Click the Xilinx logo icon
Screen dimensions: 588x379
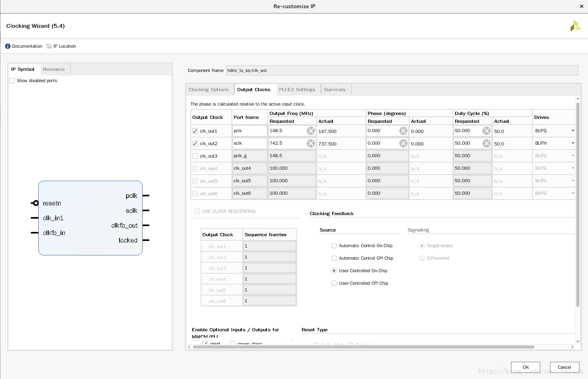(x=575, y=26)
